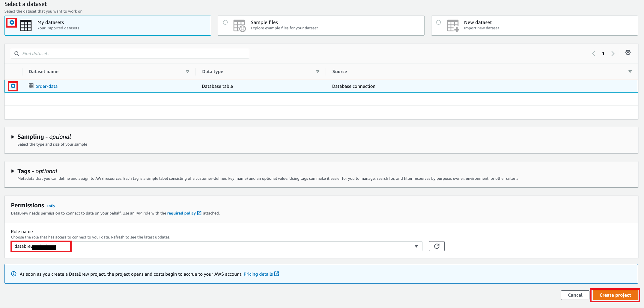Click the New dataset card title
Screen dimensions: 644x308
click(x=478, y=22)
